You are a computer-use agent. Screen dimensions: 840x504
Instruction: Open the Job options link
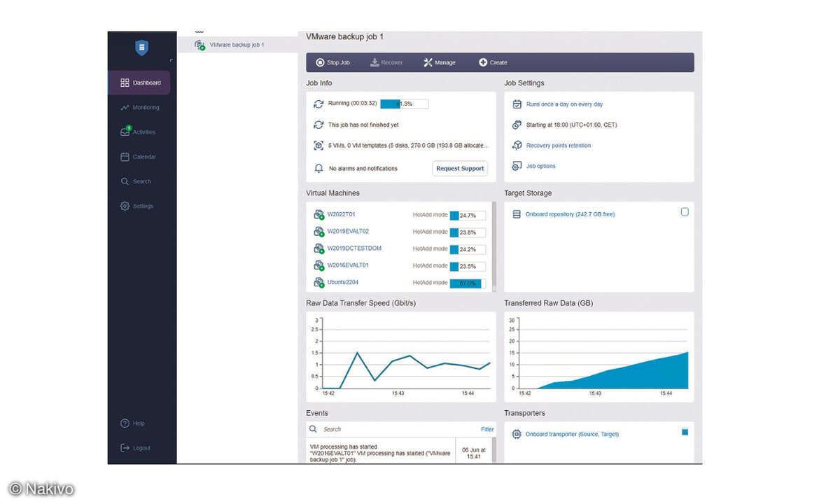click(541, 166)
